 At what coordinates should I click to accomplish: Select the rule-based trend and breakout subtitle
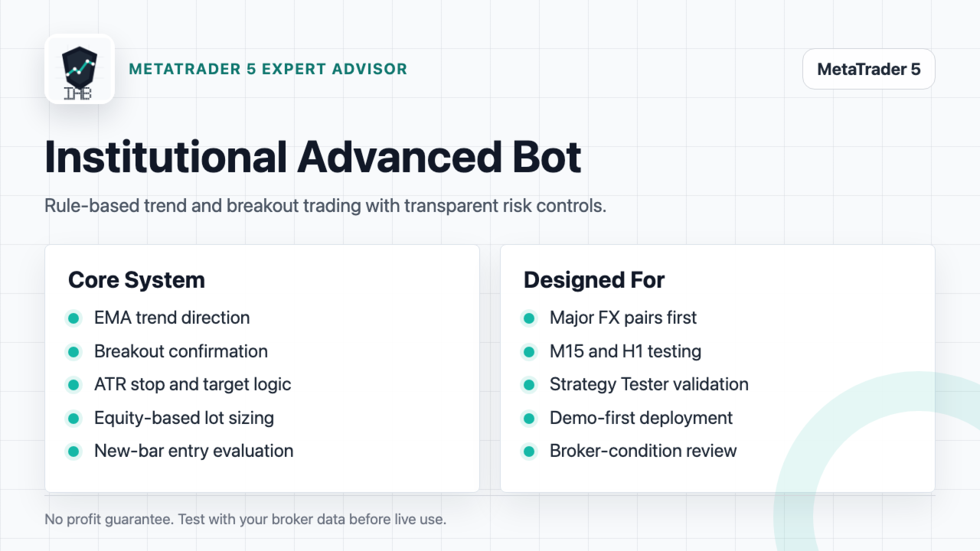[x=325, y=207]
